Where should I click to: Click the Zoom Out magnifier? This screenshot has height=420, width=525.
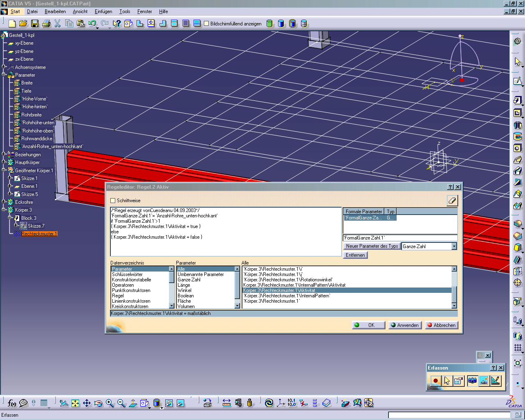pyautogui.click(x=121, y=403)
